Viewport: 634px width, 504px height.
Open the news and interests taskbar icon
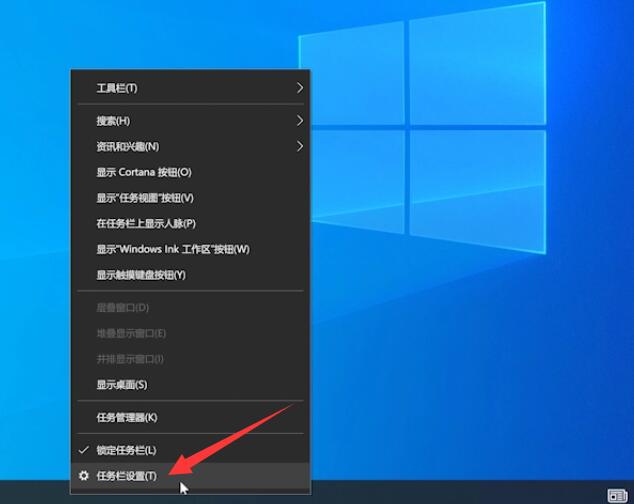point(618,495)
